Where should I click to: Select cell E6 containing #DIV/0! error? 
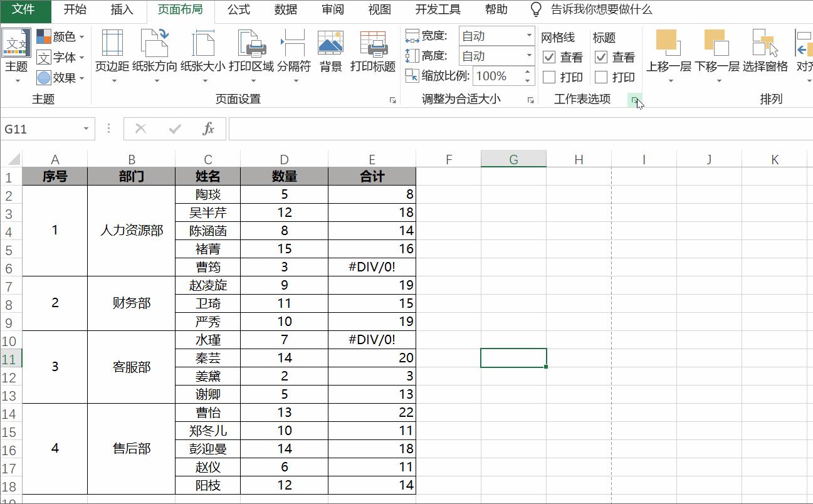coord(372,266)
